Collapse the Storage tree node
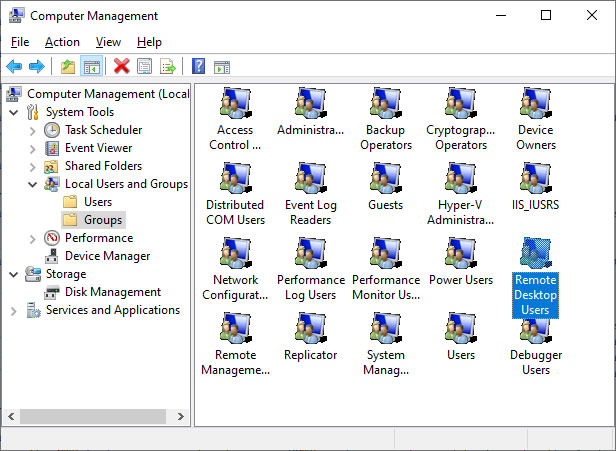Viewport: 616px width, 451px height. click(x=14, y=274)
